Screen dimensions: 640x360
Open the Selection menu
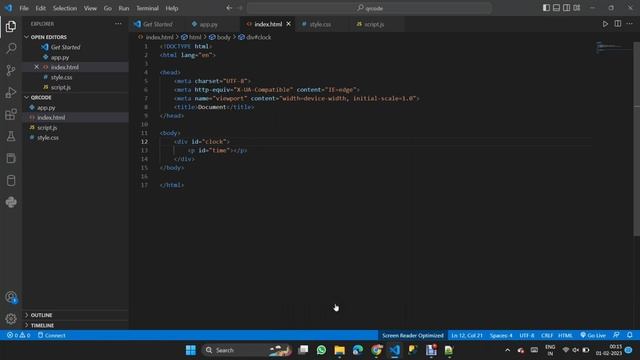click(x=64, y=8)
